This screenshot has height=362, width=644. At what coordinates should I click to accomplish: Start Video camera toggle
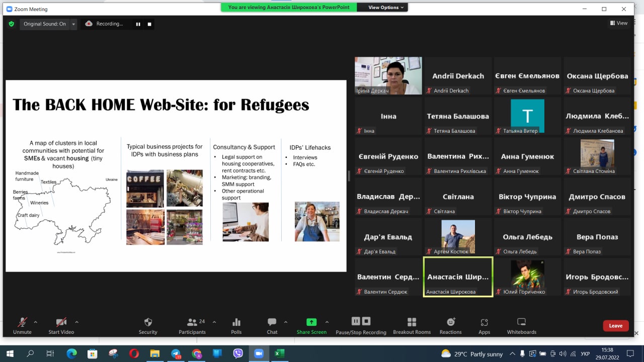pyautogui.click(x=61, y=323)
